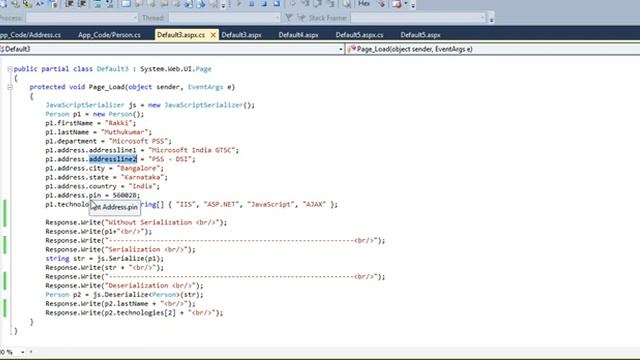Switch to the Default5.aspx.cs tab
The image size is (640, 360).
[359, 35]
